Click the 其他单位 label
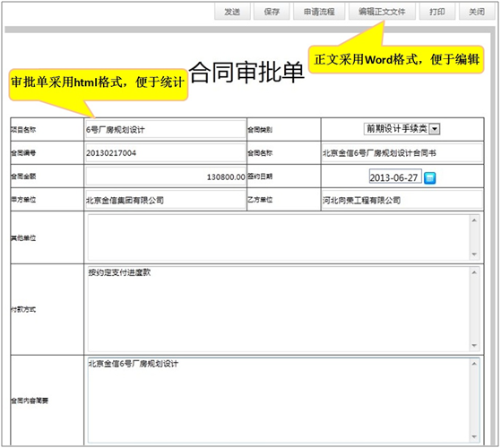This screenshot has height=448, width=501. click(x=23, y=238)
